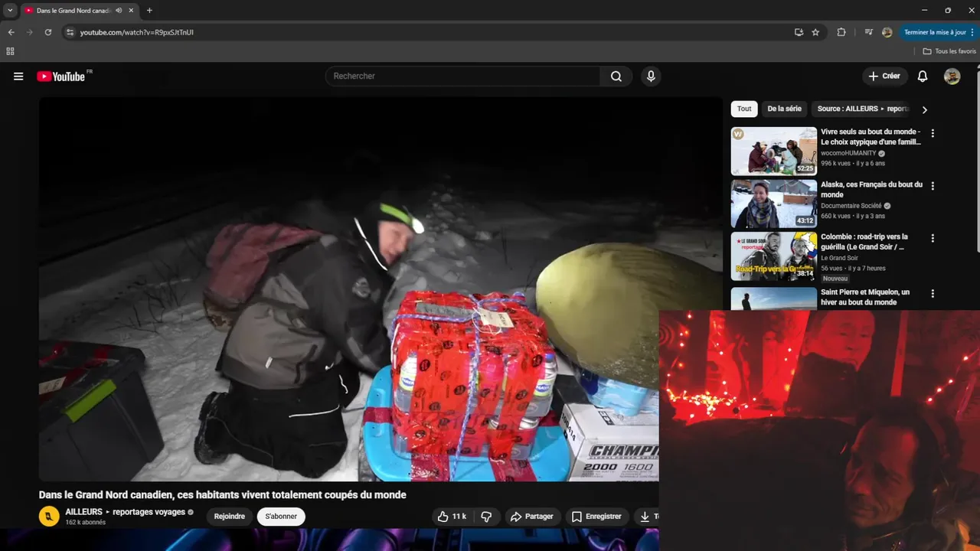The width and height of the screenshot is (980, 551).
Task: Open options for Vivre seuls au bout du monde
Action: tap(933, 133)
